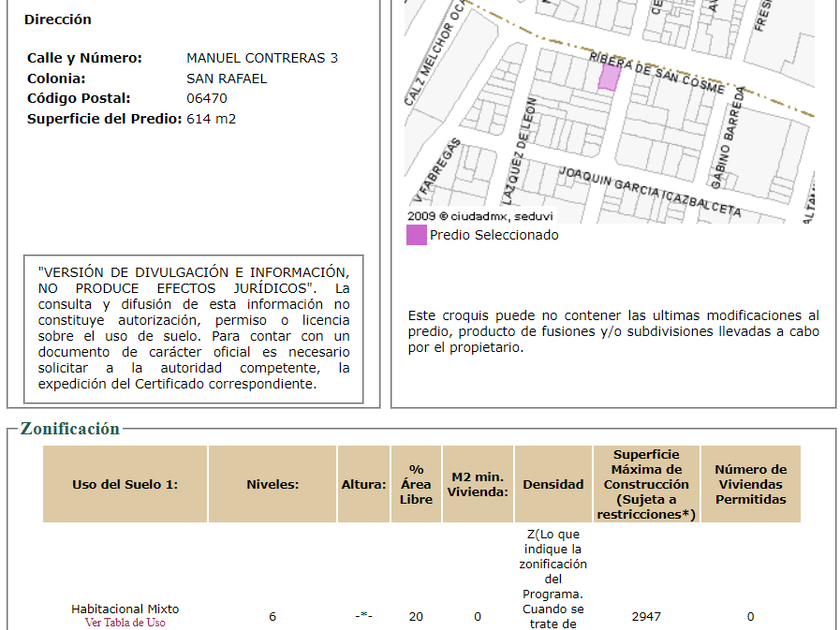Click the 'LAZQUEZ DE LEON' street label
840x630 pixels.
click(518, 151)
